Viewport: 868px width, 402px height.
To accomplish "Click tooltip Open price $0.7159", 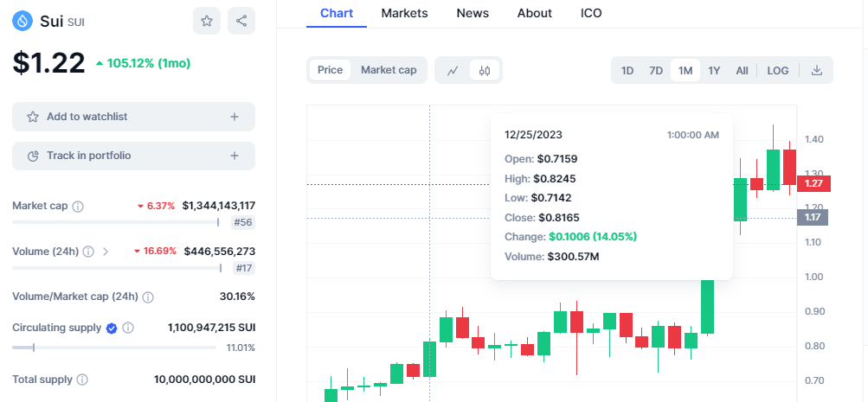I will tap(557, 159).
